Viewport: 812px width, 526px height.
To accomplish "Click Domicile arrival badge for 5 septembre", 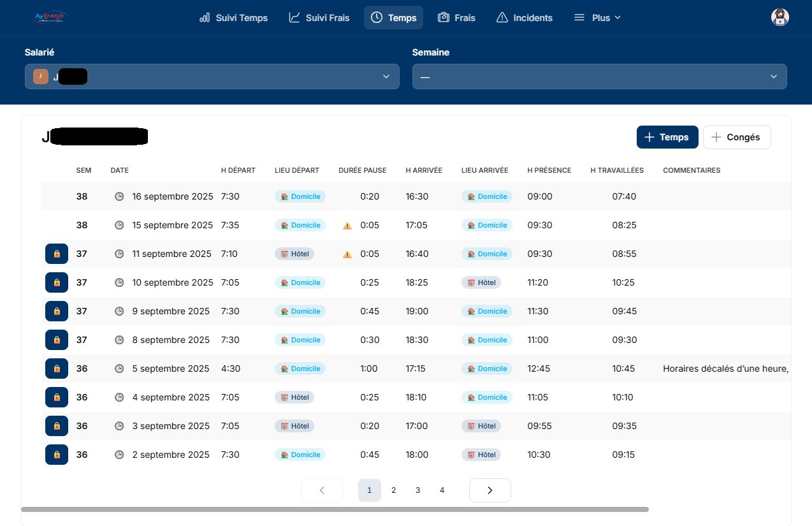I will [x=487, y=369].
